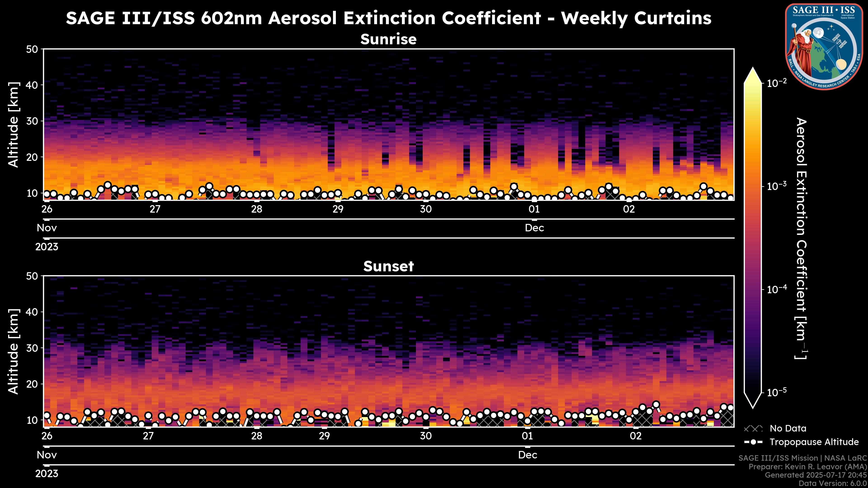Image resolution: width=868 pixels, height=488 pixels.
Task: Click the 10⁻³ colorbar tick label
Action: tap(777, 186)
